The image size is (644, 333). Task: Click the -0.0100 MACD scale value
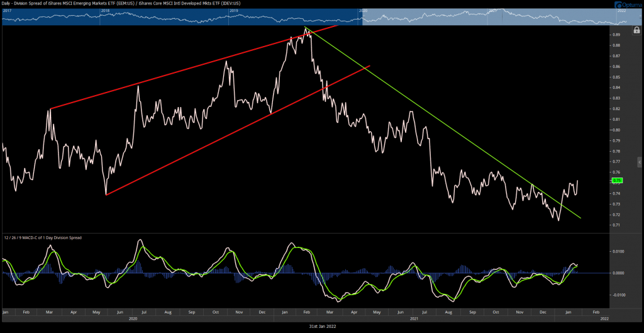pyautogui.click(x=618, y=295)
